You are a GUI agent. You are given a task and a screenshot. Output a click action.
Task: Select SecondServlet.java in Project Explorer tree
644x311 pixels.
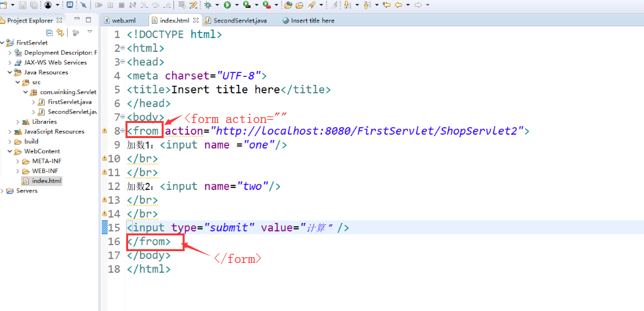click(72, 112)
